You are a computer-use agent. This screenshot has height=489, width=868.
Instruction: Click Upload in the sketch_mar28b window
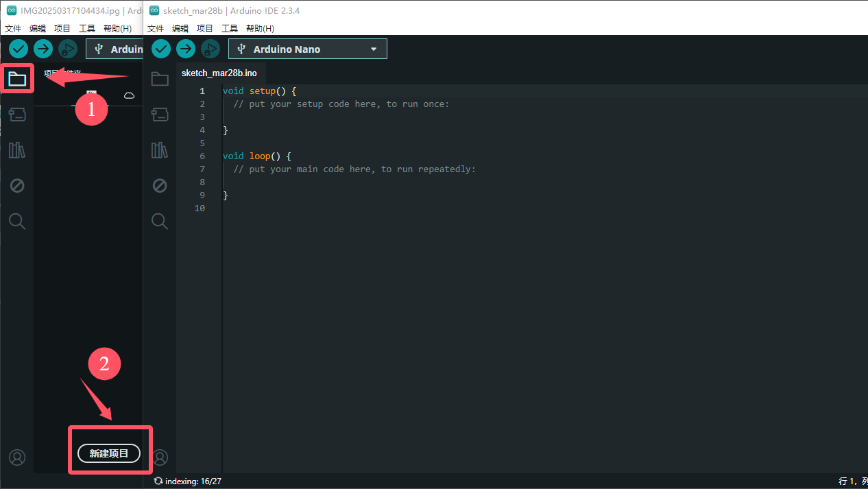click(x=186, y=49)
